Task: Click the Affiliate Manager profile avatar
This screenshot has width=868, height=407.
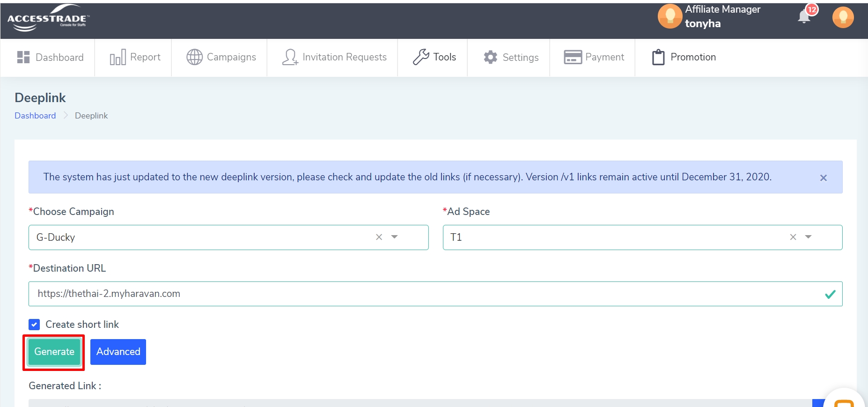Action: coord(669,16)
